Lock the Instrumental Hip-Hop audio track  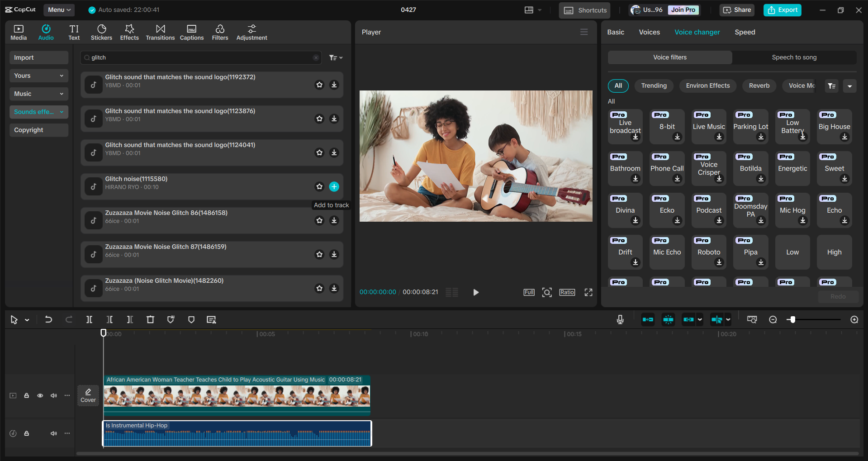(x=26, y=433)
